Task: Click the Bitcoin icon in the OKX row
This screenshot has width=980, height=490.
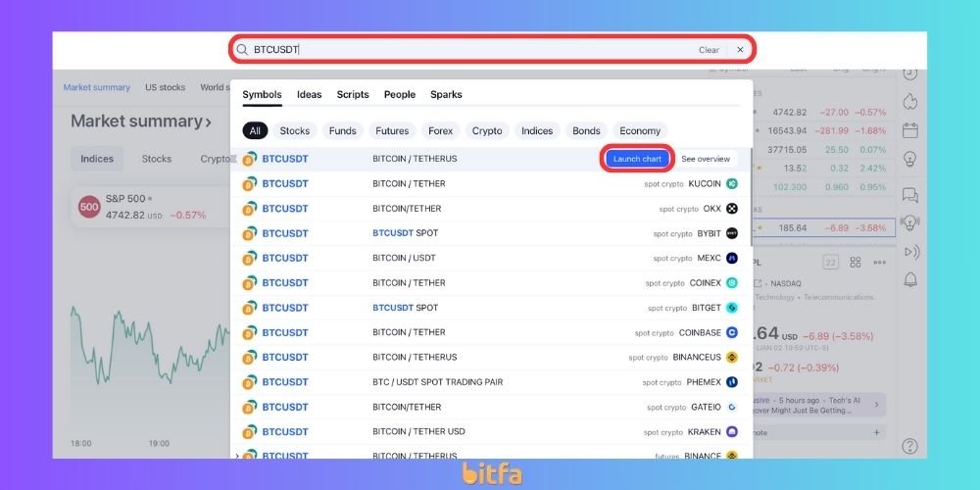Action: 249,209
